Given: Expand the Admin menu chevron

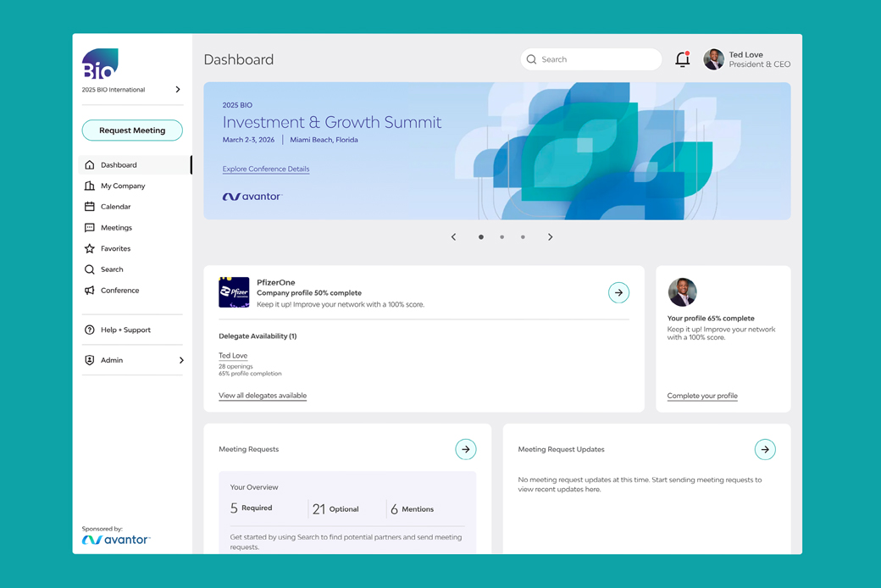Looking at the screenshot, I should coord(181,360).
